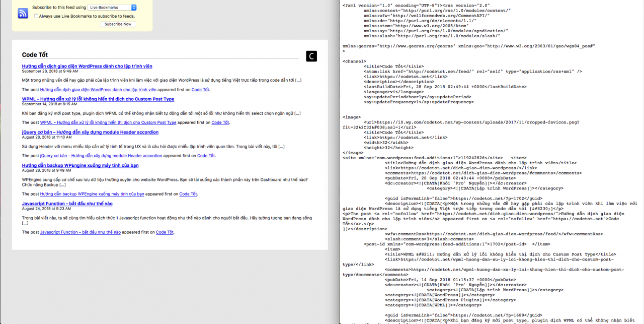The height and width of the screenshot is (324, 644).
Task: Click 'WPML – Hướng dẫn xử lý lỗi' link in 'The post' line
Action: pos(108,122)
